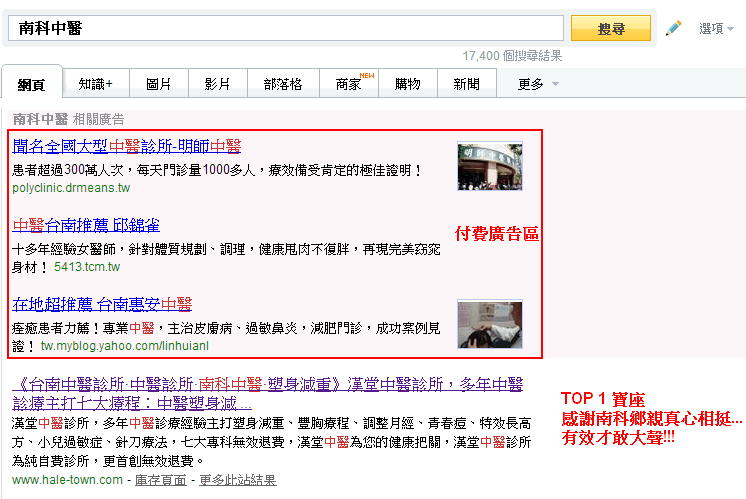Click the thumbnail beside the 台南惠安中醫 ad

pos(490,323)
